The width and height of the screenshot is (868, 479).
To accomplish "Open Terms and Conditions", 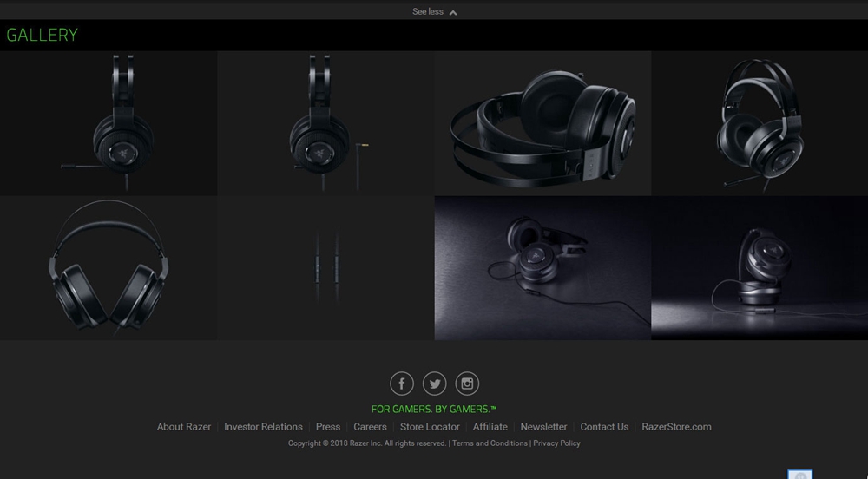I will tap(490, 443).
